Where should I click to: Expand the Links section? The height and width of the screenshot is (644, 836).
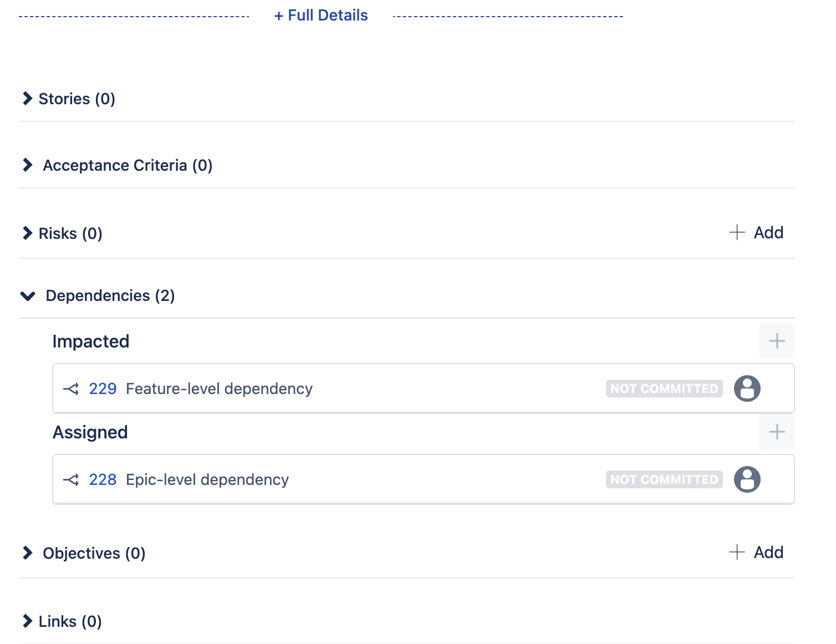pos(28,621)
